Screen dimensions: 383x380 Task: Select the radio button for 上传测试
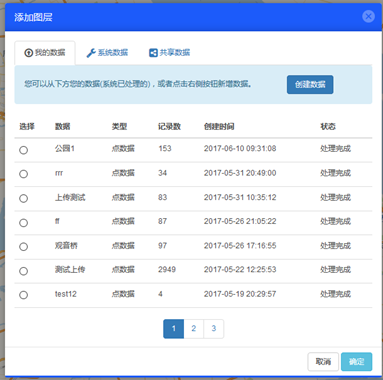[x=23, y=198]
